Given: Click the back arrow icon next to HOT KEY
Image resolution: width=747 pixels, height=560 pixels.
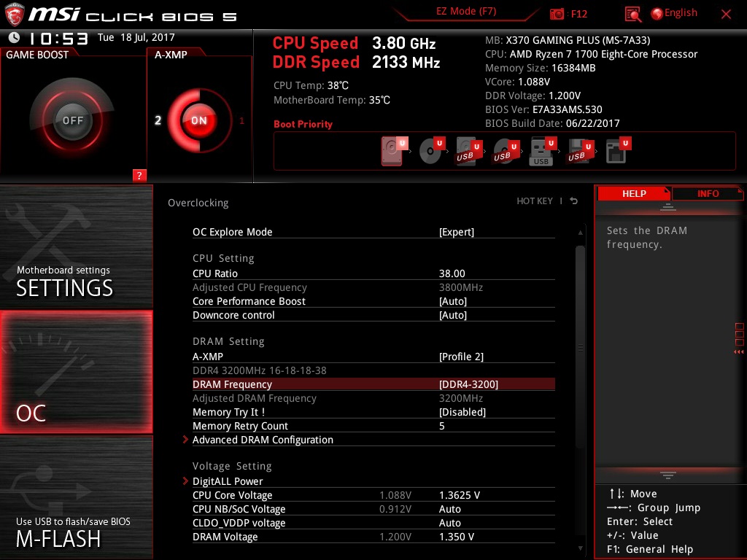Looking at the screenshot, I should click(573, 201).
